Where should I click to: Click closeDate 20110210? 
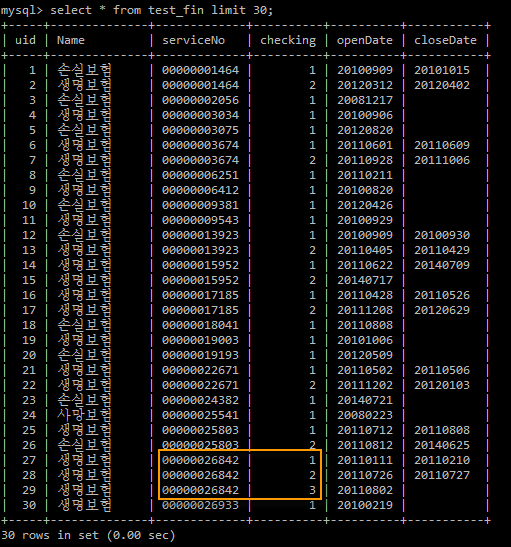[442, 460]
